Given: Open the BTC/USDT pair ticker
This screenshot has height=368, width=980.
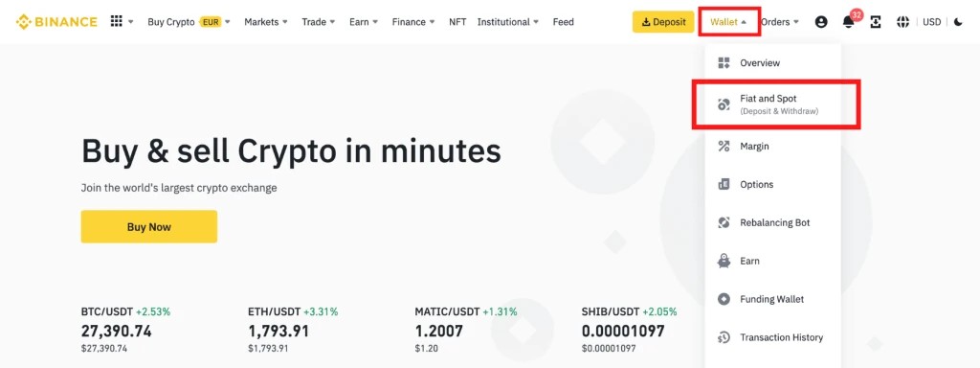Looking at the screenshot, I should (x=107, y=311).
